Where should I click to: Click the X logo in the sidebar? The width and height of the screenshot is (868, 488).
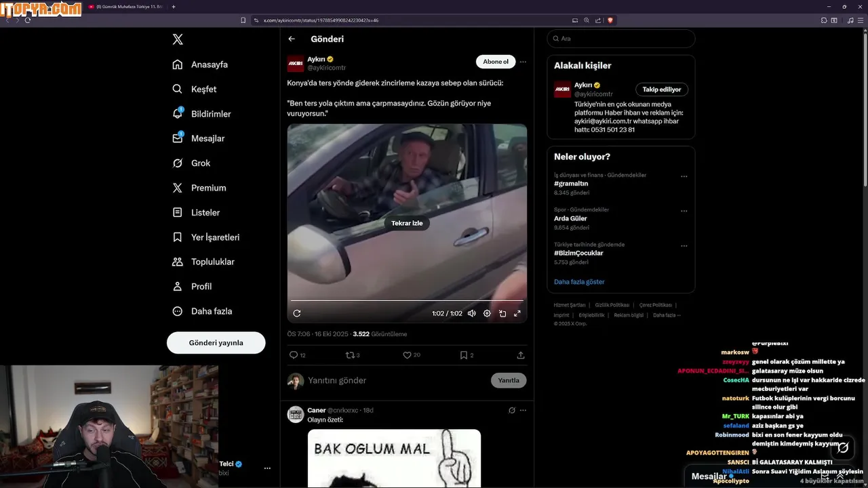[x=178, y=39]
